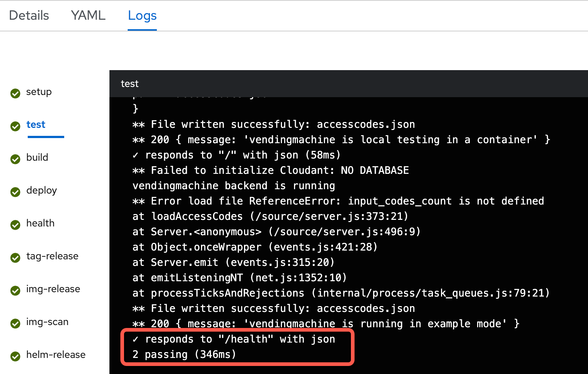This screenshot has width=588, height=374.
Task: View the build stage logs
Action: pyautogui.click(x=37, y=157)
